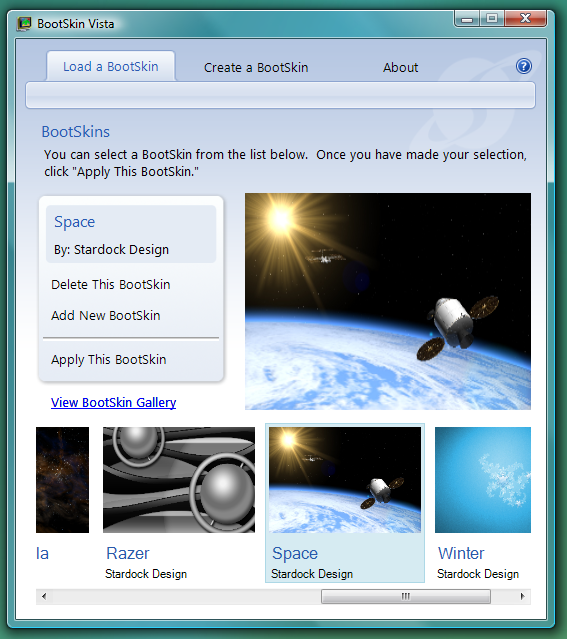Click the Razer skin name label
Viewport: 567px width, 639px height.
[x=128, y=553]
